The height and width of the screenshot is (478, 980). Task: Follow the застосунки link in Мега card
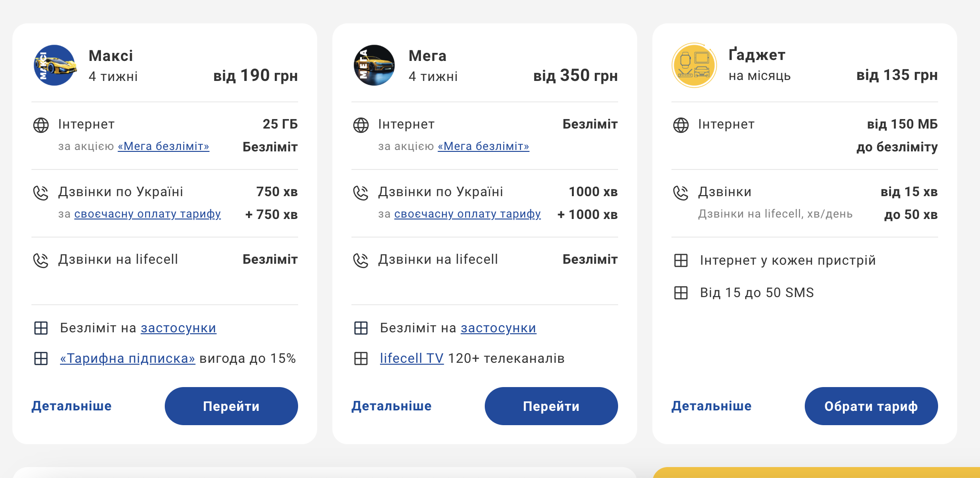[498, 328]
